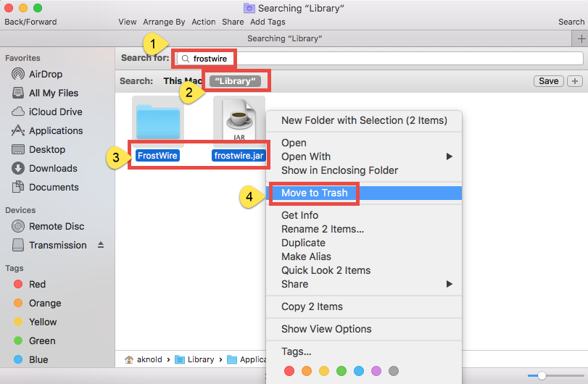Click the aknold home icon in path bar

coord(129,359)
